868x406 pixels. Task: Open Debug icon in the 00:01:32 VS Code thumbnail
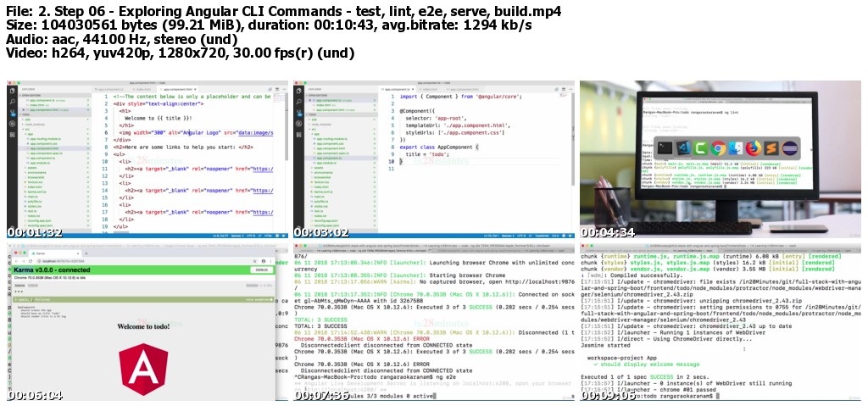click(x=12, y=123)
